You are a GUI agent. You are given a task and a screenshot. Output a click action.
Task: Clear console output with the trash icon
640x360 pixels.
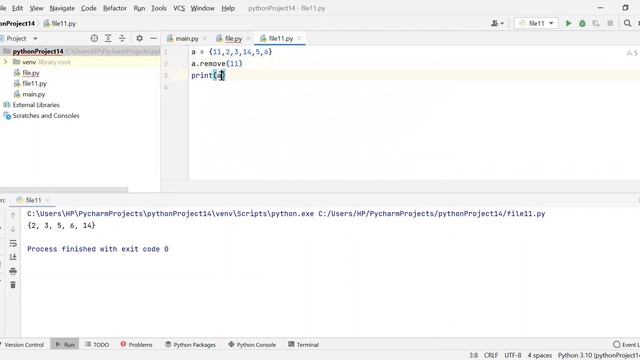point(13,285)
